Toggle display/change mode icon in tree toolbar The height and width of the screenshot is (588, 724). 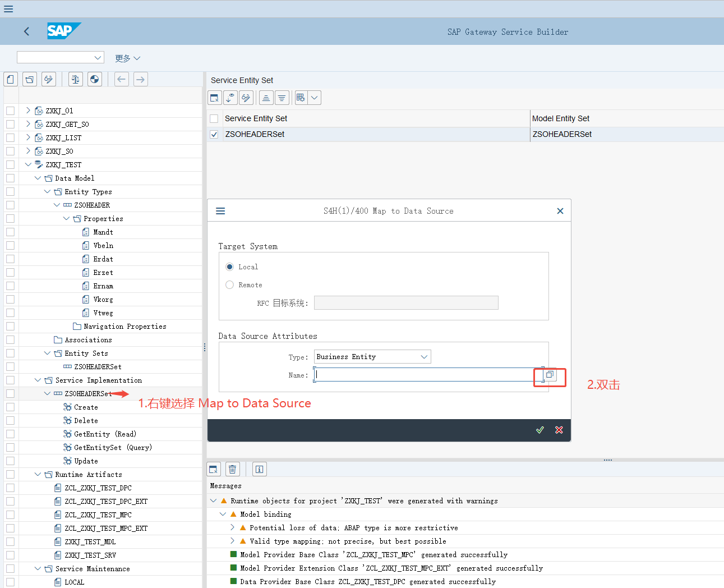click(x=49, y=80)
